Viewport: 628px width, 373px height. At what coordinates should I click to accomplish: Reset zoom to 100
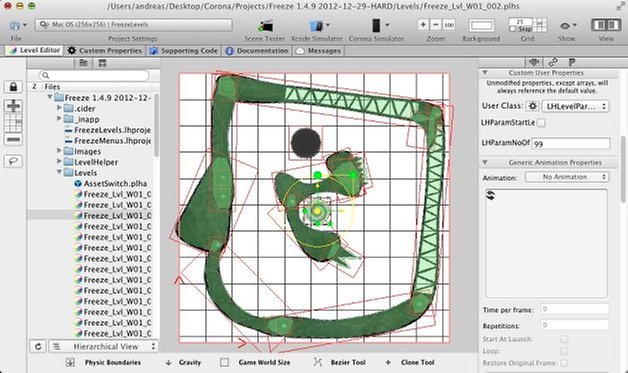[x=449, y=25]
